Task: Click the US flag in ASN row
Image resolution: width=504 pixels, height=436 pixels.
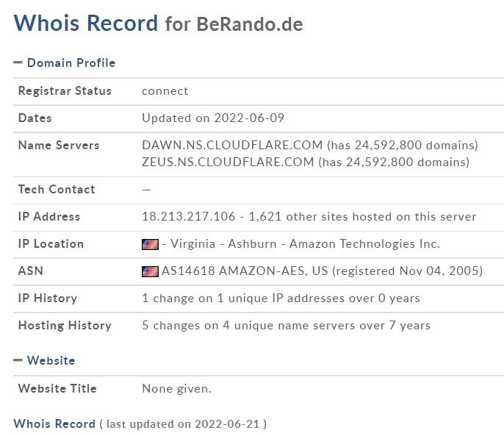Action: pos(150,271)
